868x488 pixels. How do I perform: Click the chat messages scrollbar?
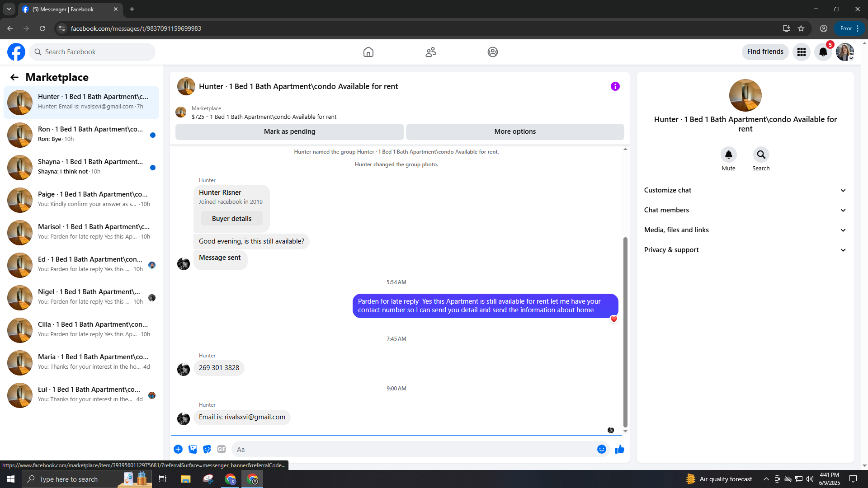coord(625,332)
